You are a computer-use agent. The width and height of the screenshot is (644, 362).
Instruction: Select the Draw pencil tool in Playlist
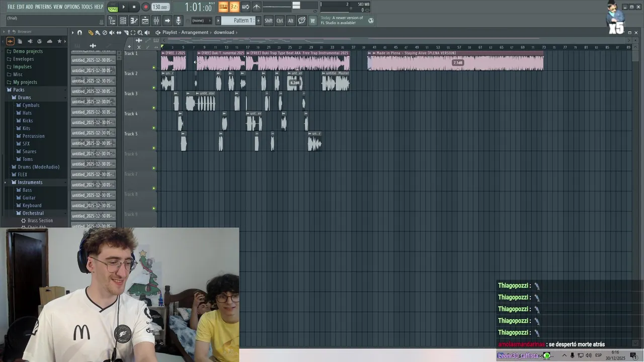tap(91, 33)
